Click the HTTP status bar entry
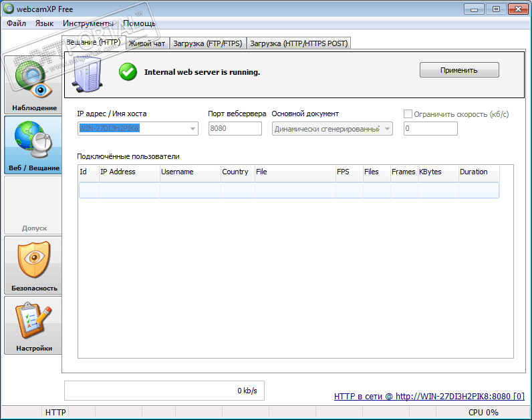This screenshot has height=420, width=532. 55,413
